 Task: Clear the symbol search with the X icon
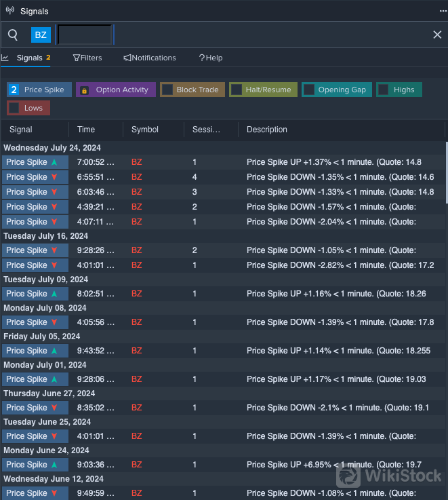437,35
